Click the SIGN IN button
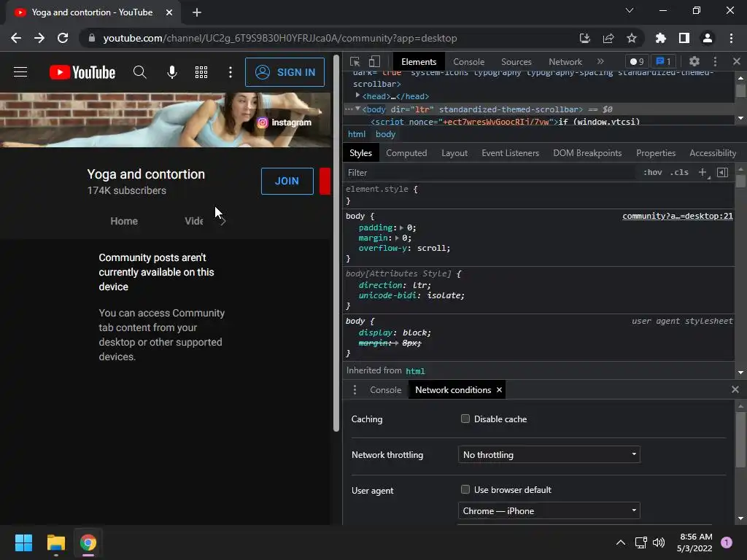 coord(285,72)
